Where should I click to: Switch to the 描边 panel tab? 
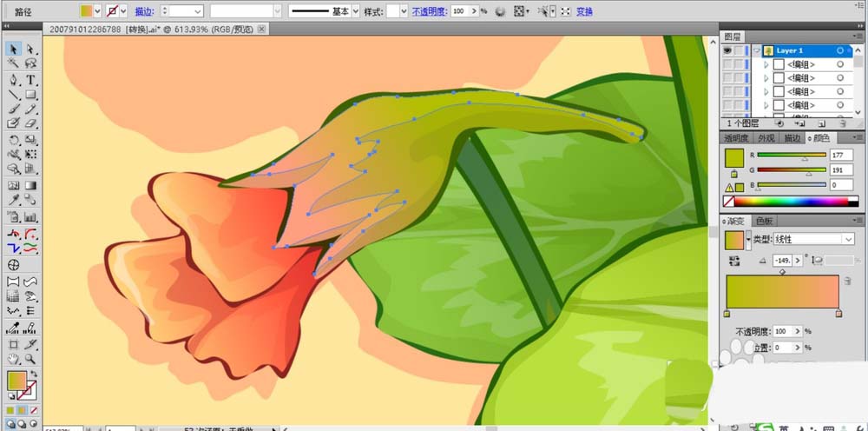coord(792,138)
